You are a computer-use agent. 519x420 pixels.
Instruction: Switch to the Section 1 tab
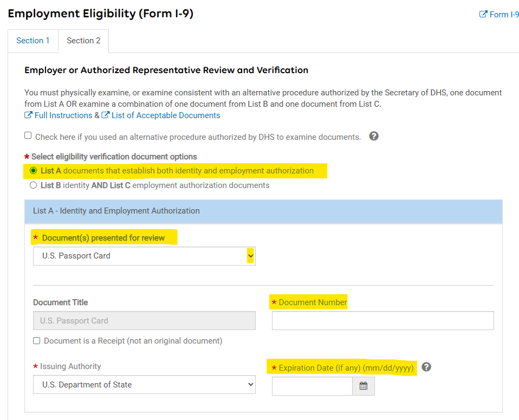coord(33,41)
